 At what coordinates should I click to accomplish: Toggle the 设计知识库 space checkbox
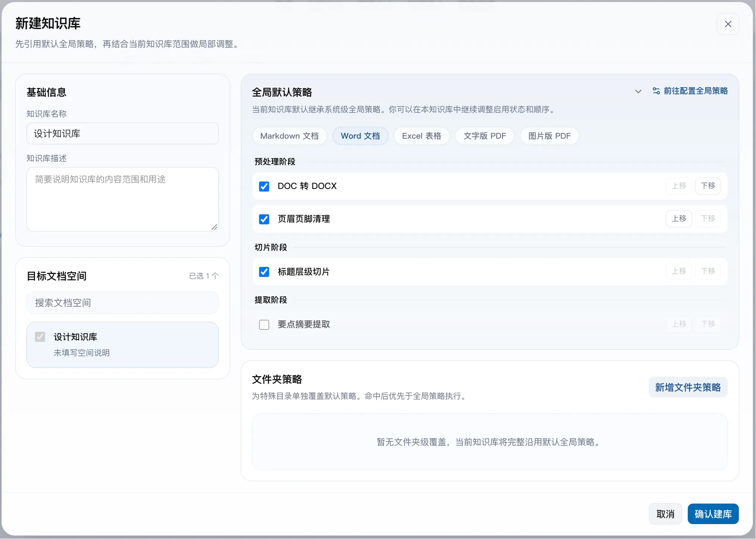click(x=40, y=337)
